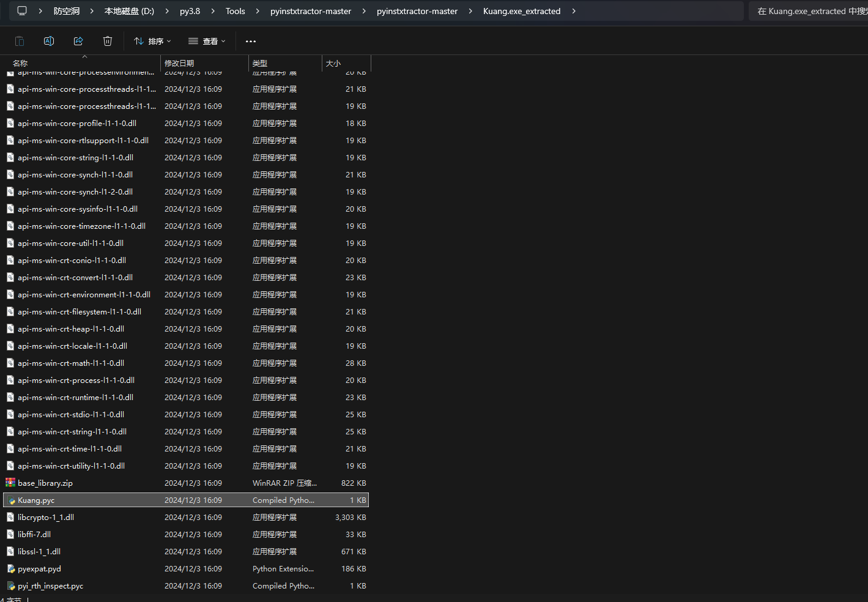Click the file icon of libcrypto-1_1.dll
This screenshot has width=868, height=602.
(x=10, y=517)
